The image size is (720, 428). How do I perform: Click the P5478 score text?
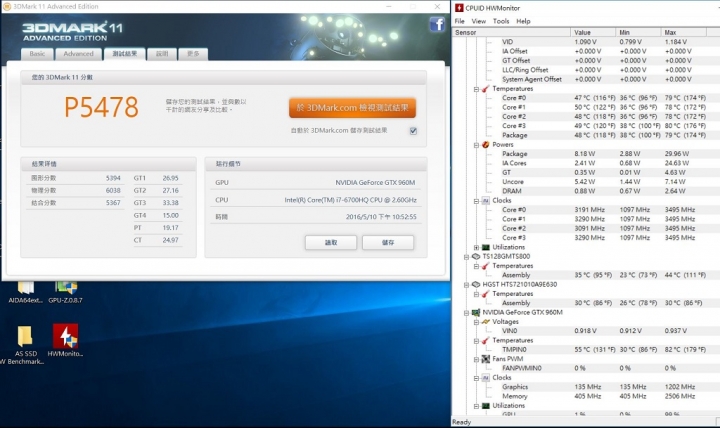coord(101,107)
